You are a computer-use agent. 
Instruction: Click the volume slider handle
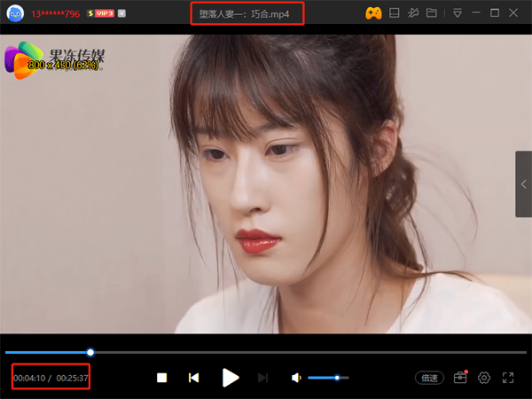click(337, 378)
